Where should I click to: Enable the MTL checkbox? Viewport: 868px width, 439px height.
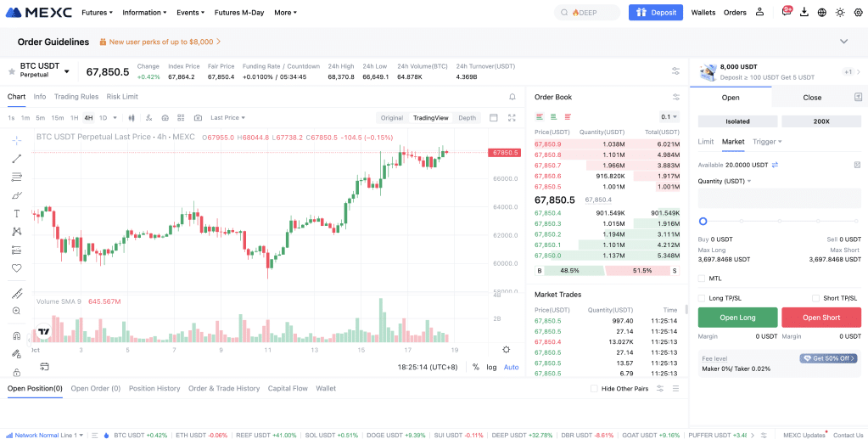pos(702,279)
